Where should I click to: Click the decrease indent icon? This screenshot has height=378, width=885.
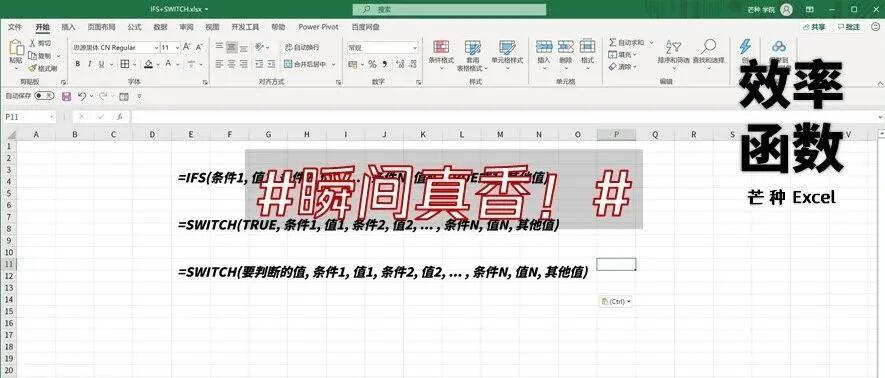click(259, 64)
